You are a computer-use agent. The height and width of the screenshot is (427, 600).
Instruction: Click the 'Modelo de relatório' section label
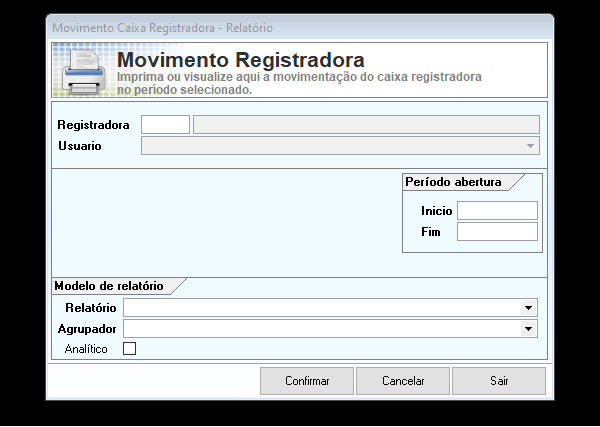109,286
